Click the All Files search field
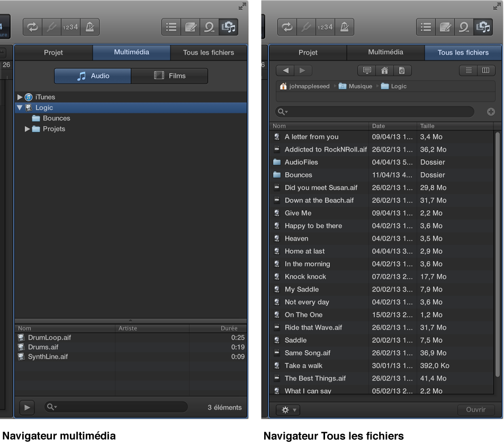The height and width of the screenshot is (445, 504). pyautogui.click(x=375, y=112)
